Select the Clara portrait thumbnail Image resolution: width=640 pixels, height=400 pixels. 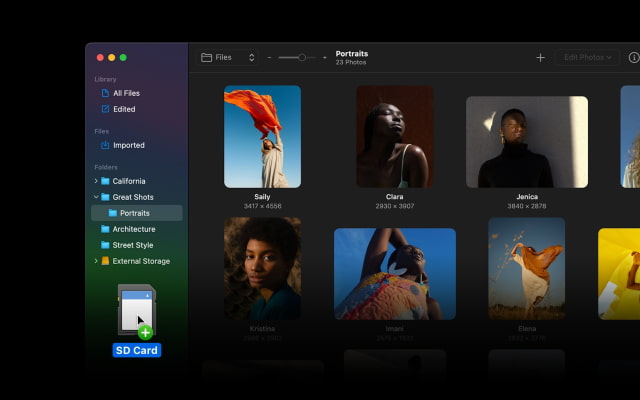click(395, 137)
